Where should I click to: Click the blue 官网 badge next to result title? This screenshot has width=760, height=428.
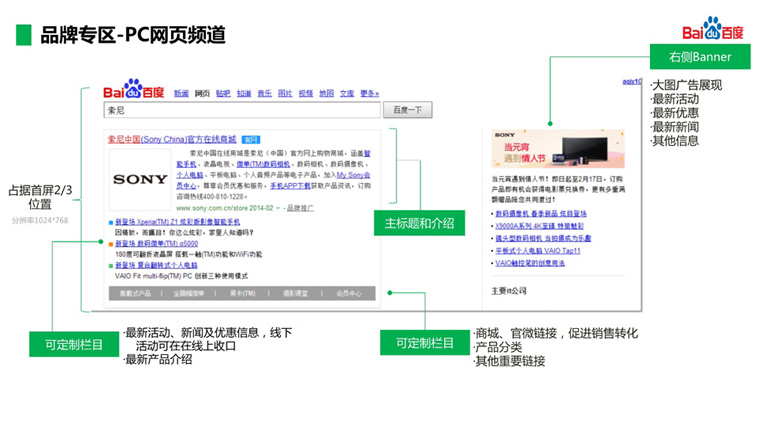click(x=251, y=140)
